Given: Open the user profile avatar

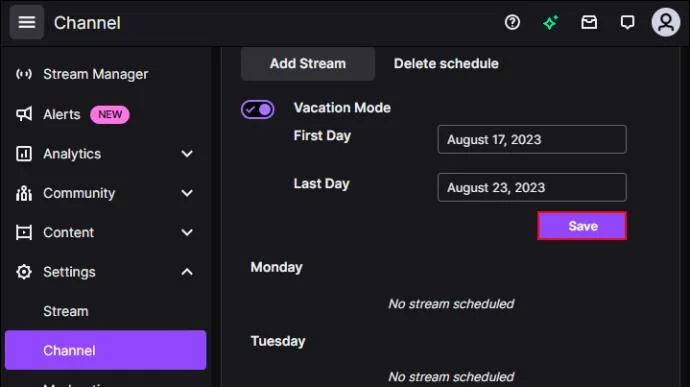Looking at the screenshot, I should [666, 22].
